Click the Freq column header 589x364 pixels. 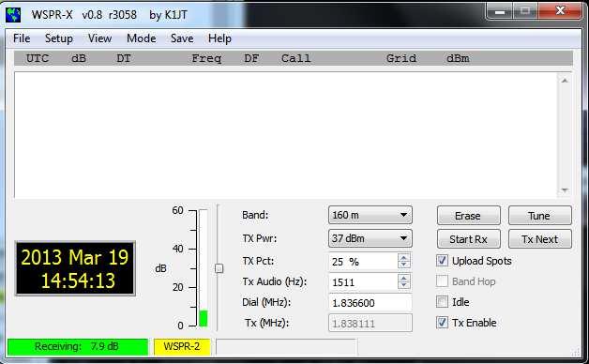coord(206,58)
